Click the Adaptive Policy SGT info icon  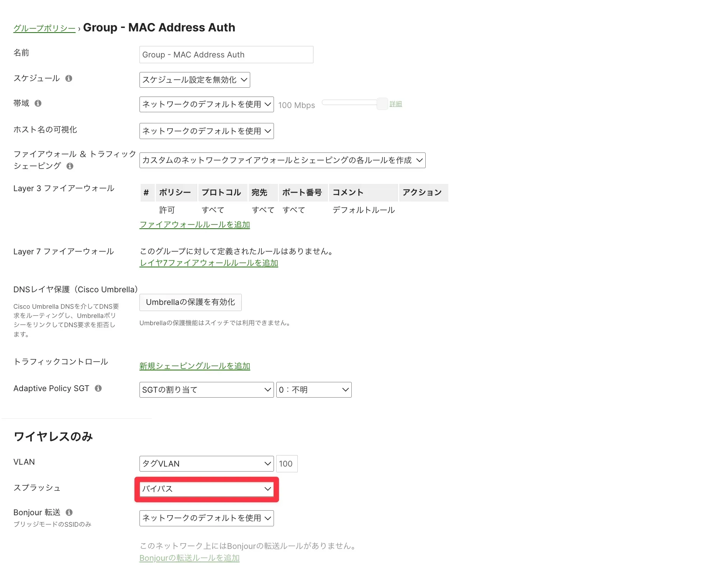click(x=98, y=388)
